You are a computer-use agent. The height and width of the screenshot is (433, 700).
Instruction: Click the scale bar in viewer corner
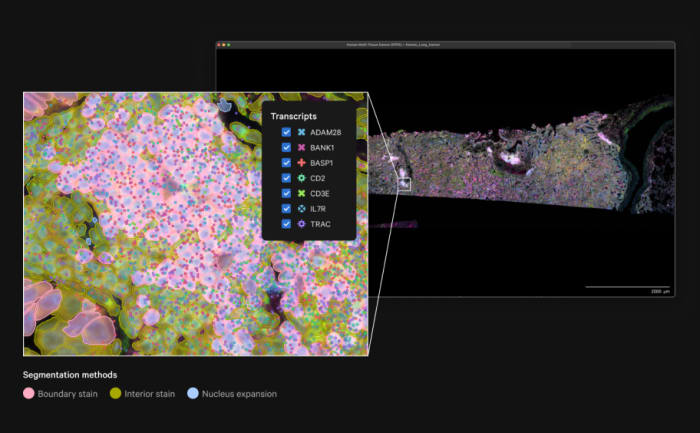(x=628, y=287)
